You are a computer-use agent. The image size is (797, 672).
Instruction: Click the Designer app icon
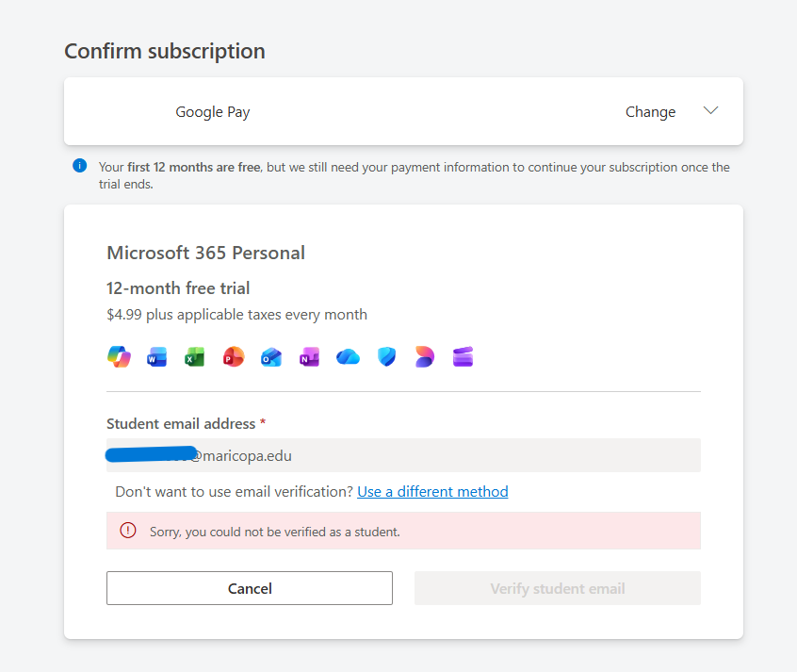pyautogui.click(x=425, y=357)
